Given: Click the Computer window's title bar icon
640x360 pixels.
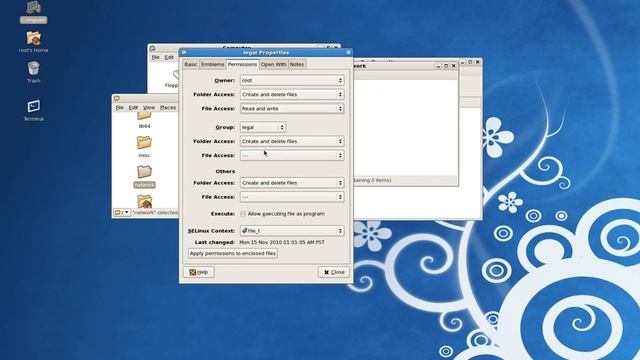Looking at the screenshot, I should [152, 48].
